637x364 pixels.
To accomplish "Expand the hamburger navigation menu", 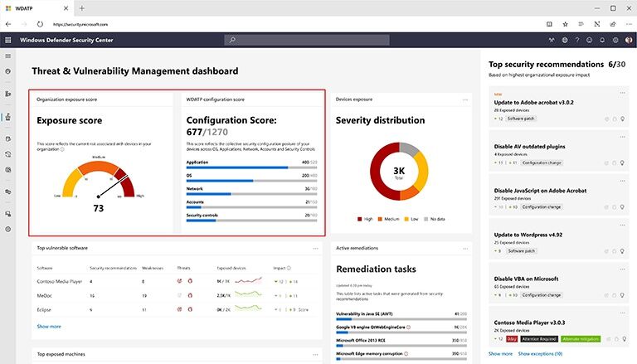I will click(x=8, y=56).
